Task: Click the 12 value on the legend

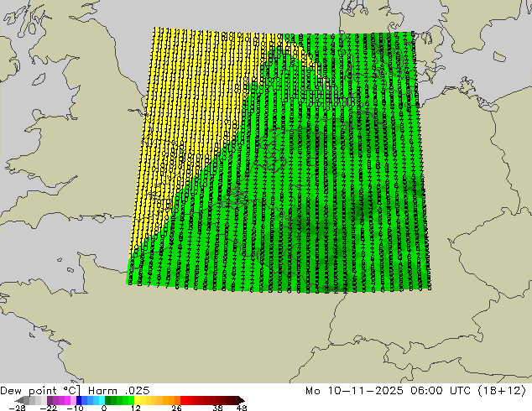Action: point(136,408)
